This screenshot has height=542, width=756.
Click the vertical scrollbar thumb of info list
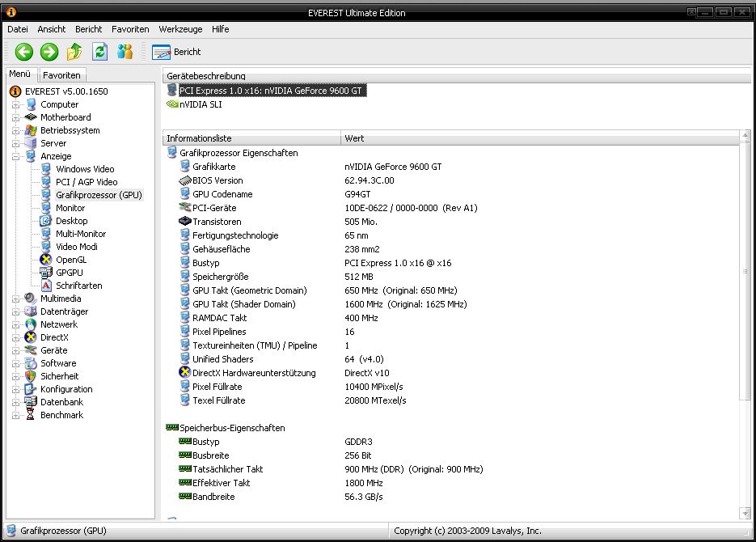[745, 271]
